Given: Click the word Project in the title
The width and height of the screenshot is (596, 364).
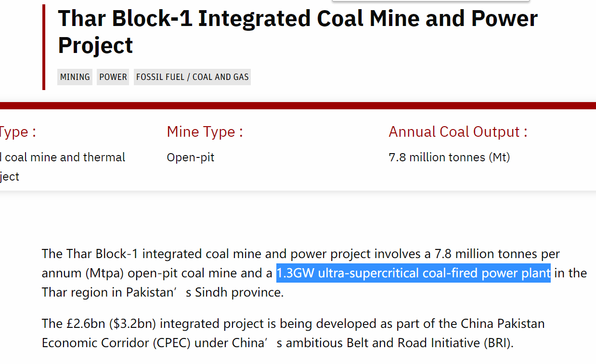Looking at the screenshot, I should 95,45.
